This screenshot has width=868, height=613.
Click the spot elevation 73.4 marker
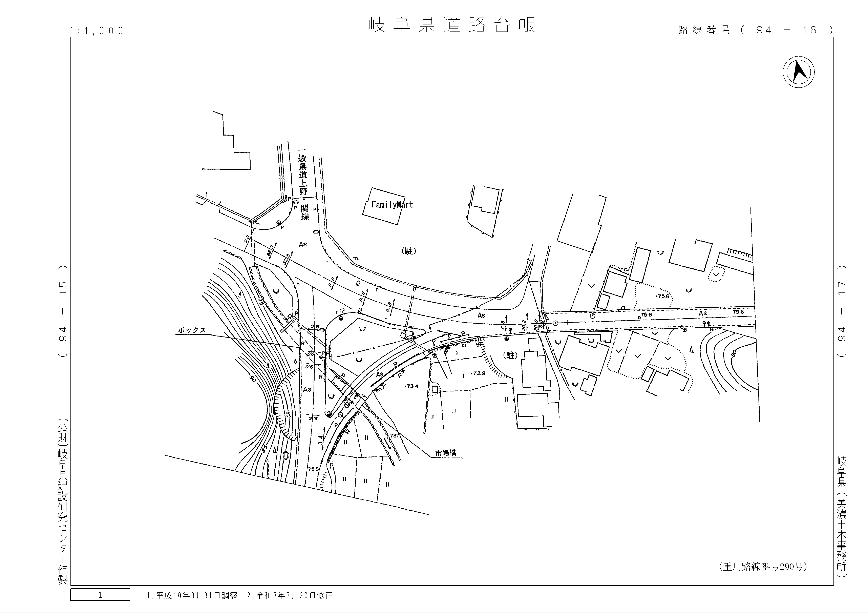[411, 386]
